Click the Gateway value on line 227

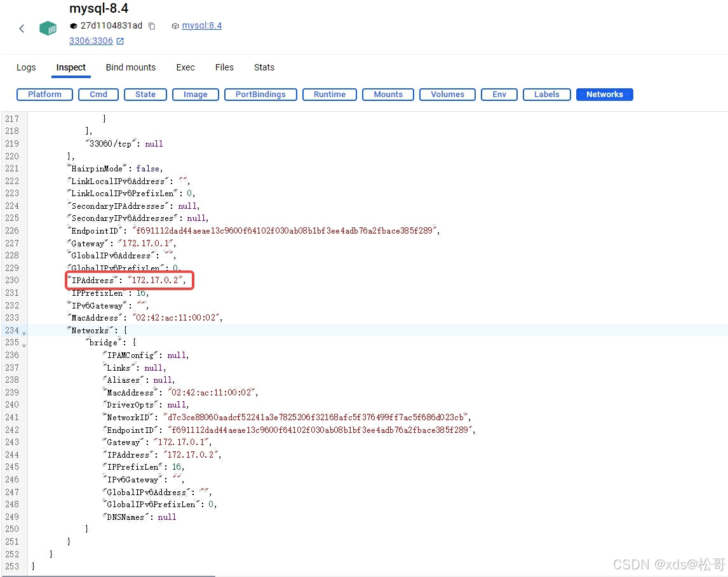pos(145,243)
